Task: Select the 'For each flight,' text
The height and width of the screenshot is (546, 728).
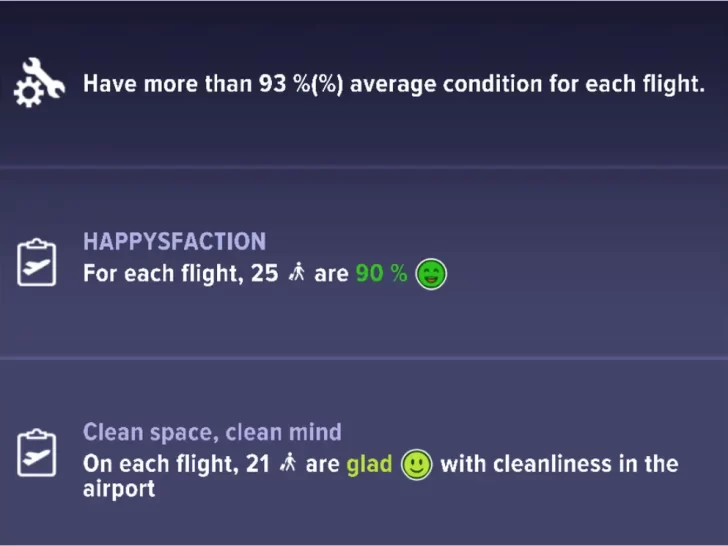Action: tap(163, 274)
